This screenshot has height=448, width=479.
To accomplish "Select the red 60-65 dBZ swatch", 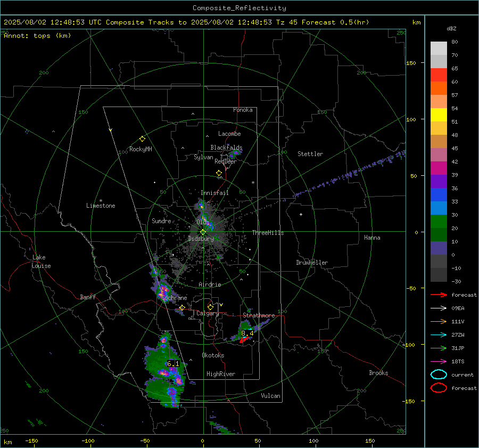I will point(439,75).
